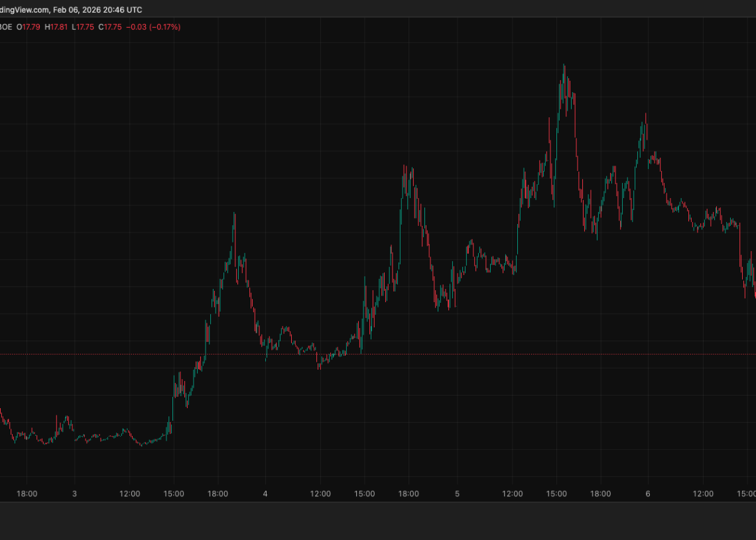Select date label 5 on time axis
Image resolution: width=756 pixels, height=540 pixels.
coord(457,494)
